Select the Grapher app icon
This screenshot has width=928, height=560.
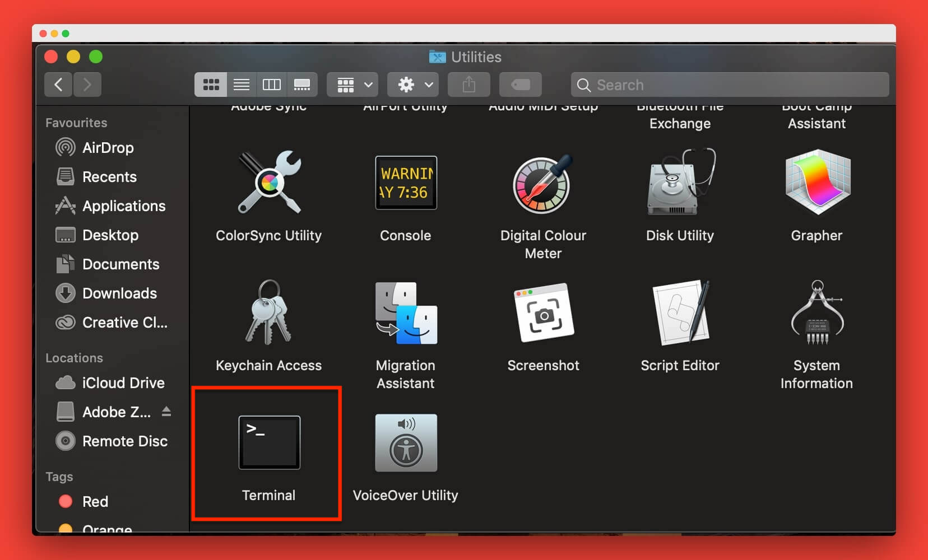pyautogui.click(x=817, y=182)
